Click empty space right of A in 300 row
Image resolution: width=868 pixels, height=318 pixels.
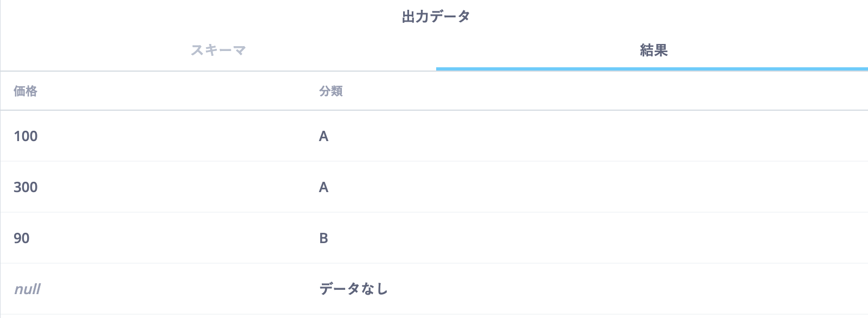[596, 187]
